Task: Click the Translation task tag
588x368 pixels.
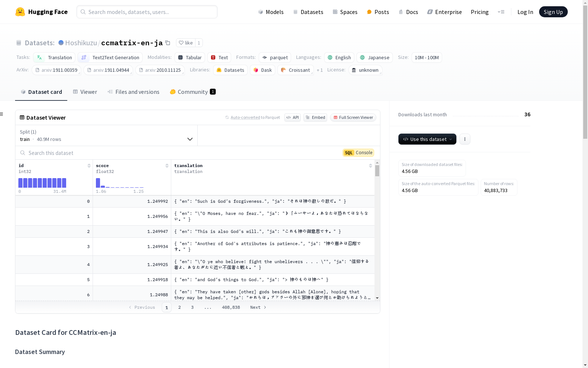Action: 54,57
